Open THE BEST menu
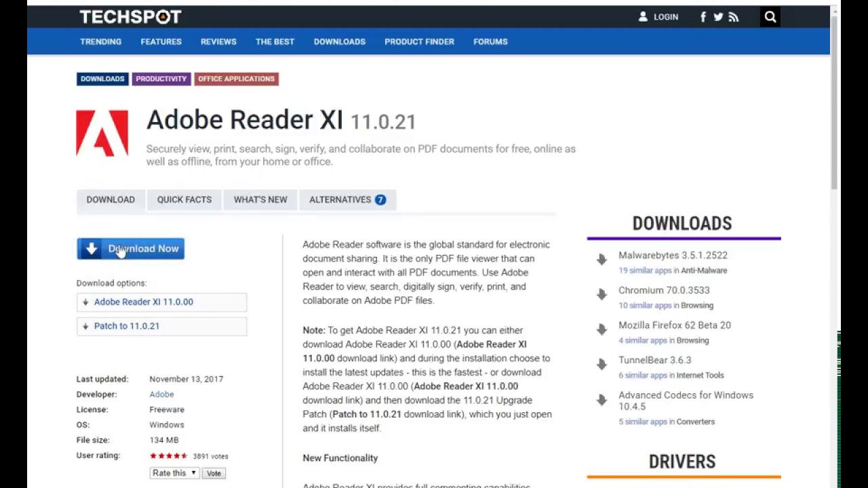868x488 pixels. [275, 41]
